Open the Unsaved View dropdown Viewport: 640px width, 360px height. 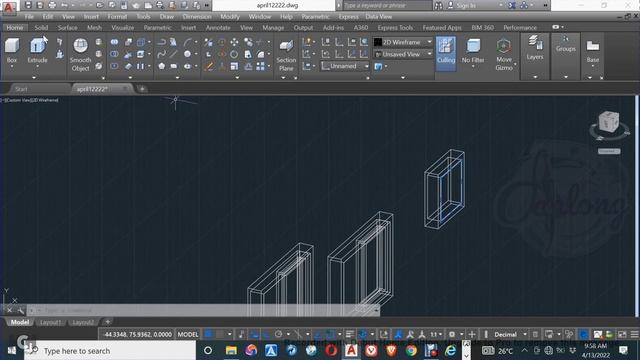tap(402, 54)
